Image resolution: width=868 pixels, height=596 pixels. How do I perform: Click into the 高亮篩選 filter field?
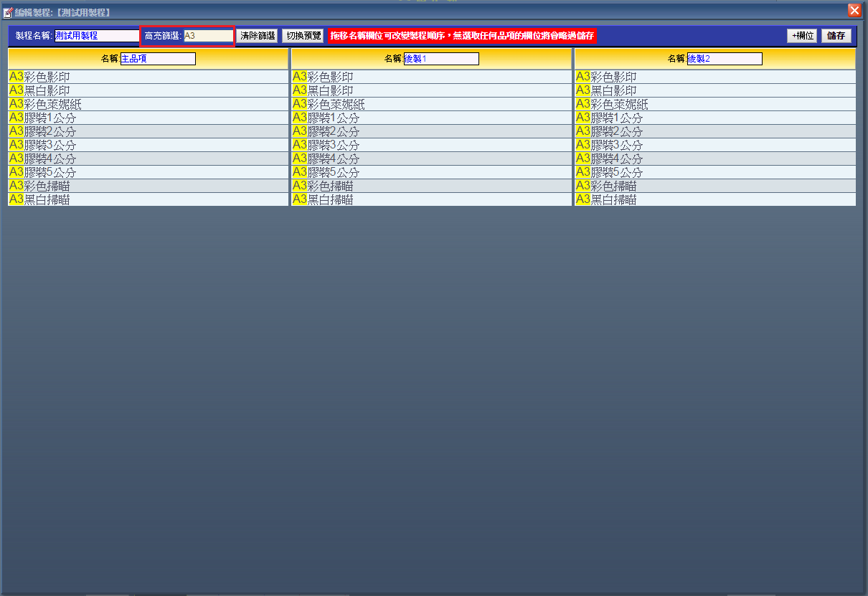point(208,35)
